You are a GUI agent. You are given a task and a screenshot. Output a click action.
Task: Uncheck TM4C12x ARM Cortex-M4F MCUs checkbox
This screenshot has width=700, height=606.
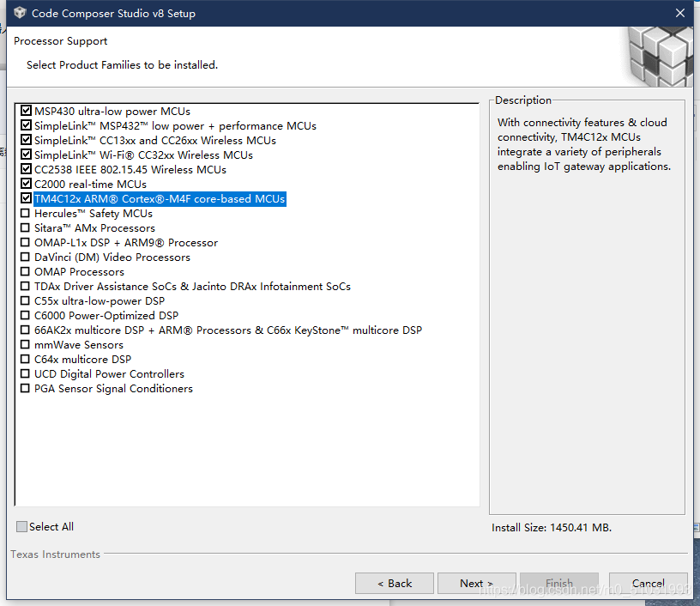[26, 199]
